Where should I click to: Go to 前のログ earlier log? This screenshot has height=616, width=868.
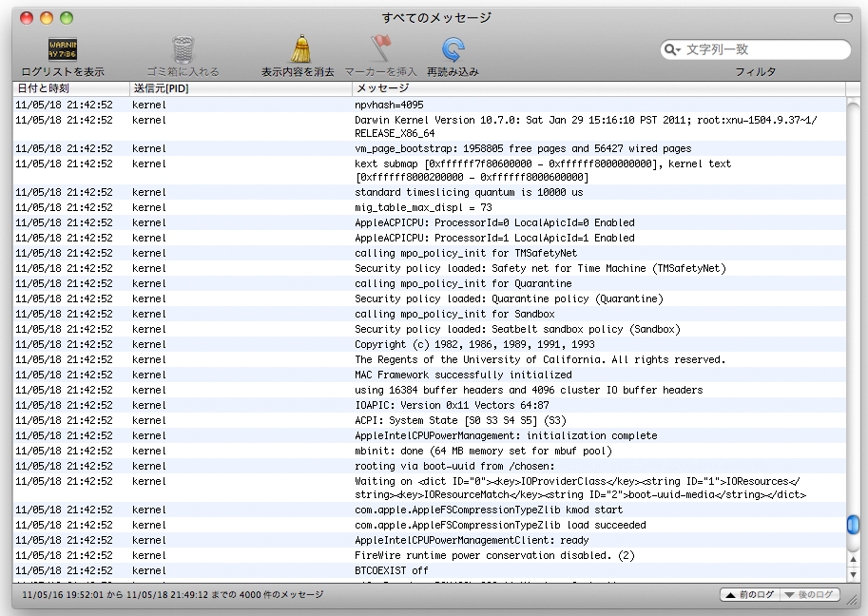pos(749,595)
